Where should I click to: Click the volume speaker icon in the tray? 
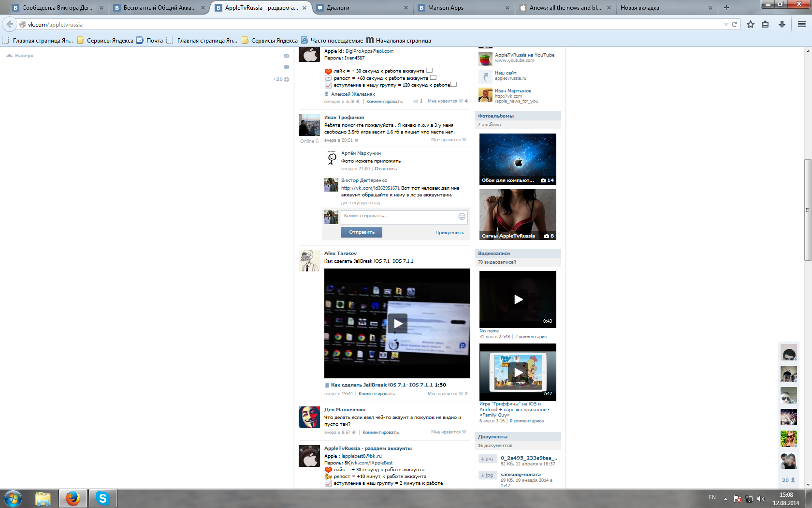(x=761, y=498)
